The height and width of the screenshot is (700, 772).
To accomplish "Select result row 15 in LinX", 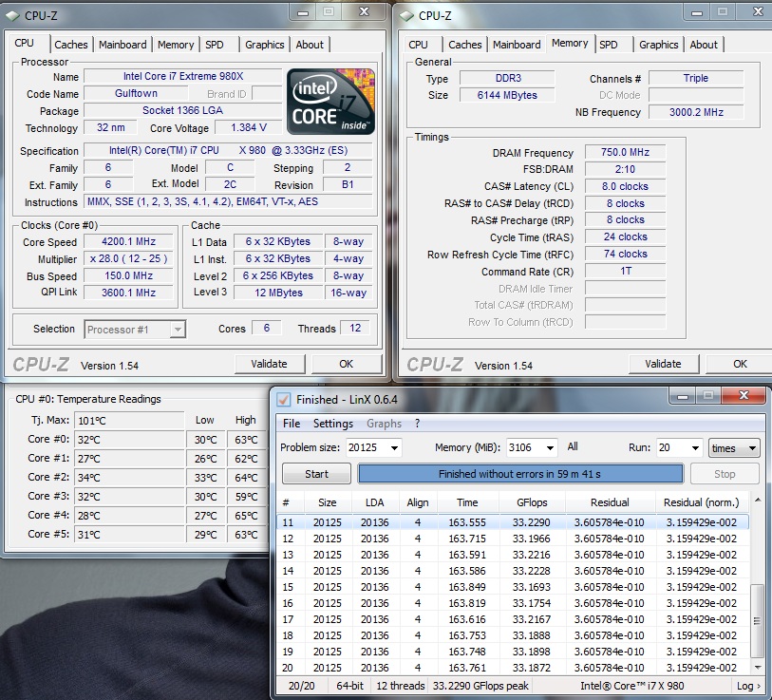I will tap(513, 587).
